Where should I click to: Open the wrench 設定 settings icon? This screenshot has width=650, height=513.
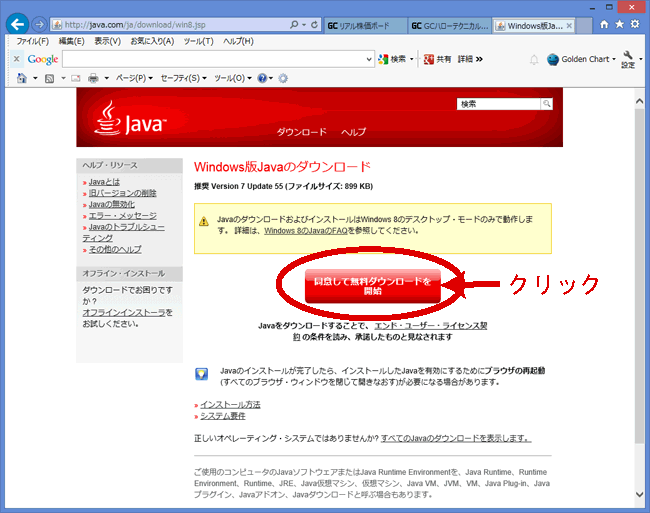point(628,59)
